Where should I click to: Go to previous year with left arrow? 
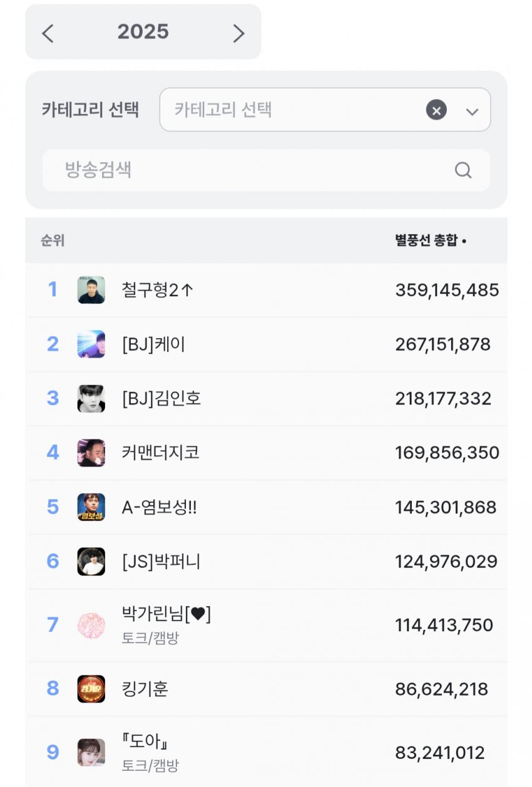click(x=48, y=33)
